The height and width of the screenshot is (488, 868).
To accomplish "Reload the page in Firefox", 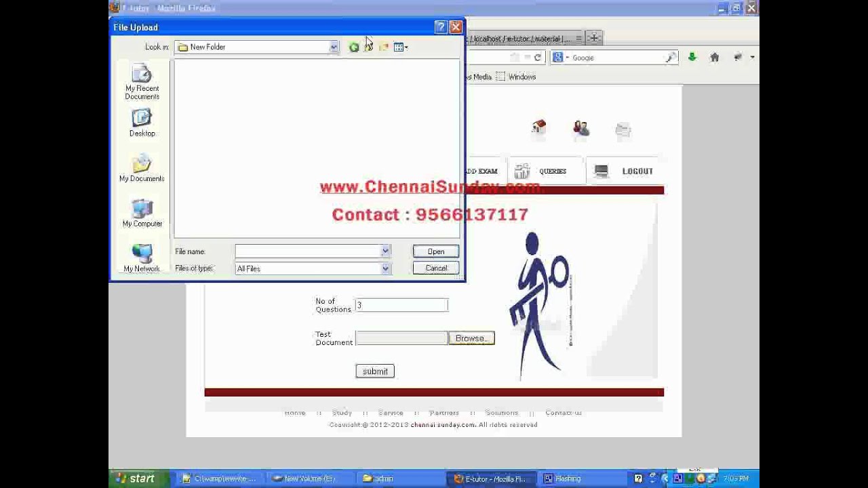I will (538, 58).
